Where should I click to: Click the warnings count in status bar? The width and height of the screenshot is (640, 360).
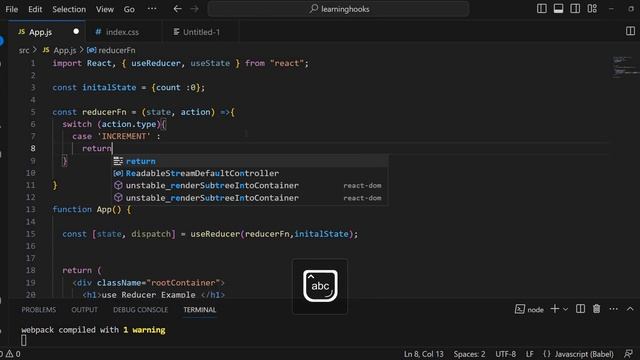(x=13, y=354)
